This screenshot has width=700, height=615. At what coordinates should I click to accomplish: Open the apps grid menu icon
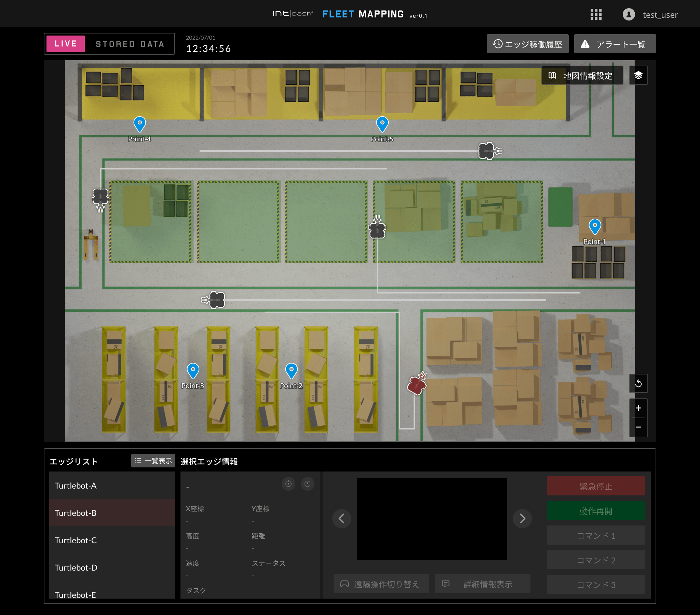click(596, 15)
